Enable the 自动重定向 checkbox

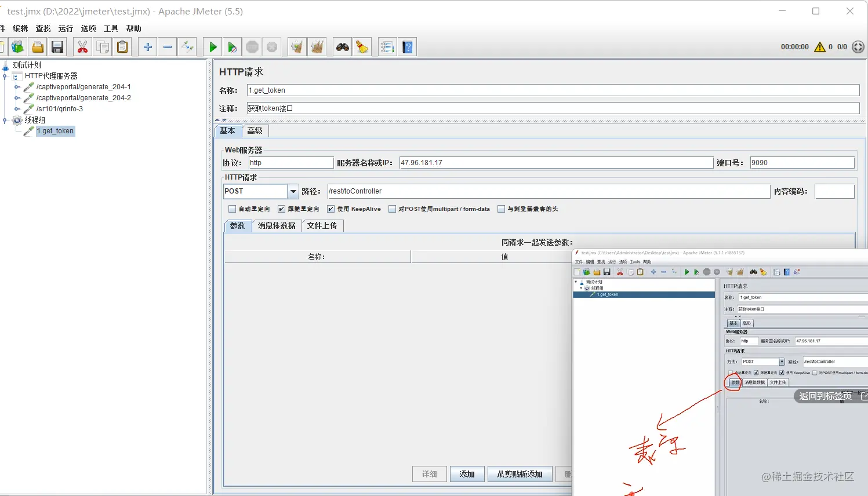pyautogui.click(x=233, y=209)
